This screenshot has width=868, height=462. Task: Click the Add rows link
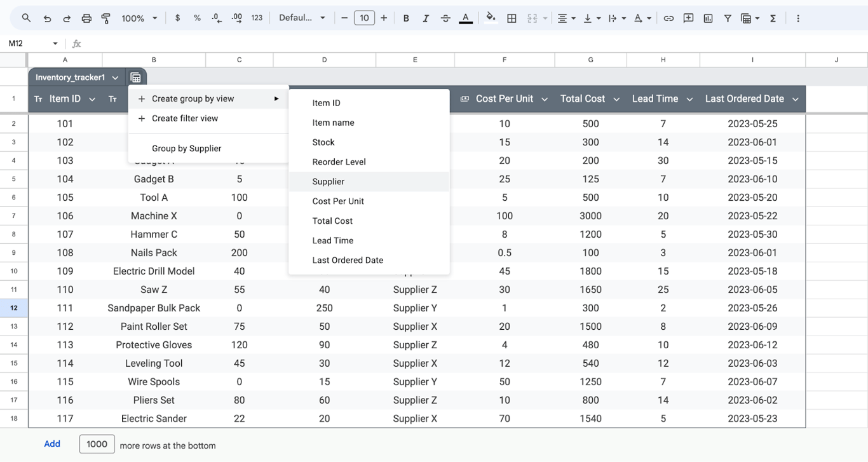(52, 444)
